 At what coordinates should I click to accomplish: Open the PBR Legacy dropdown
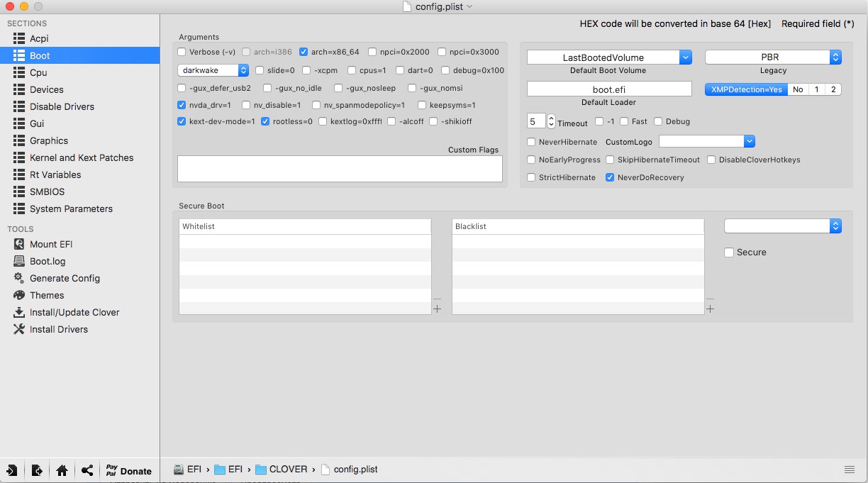[x=773, y=57]
